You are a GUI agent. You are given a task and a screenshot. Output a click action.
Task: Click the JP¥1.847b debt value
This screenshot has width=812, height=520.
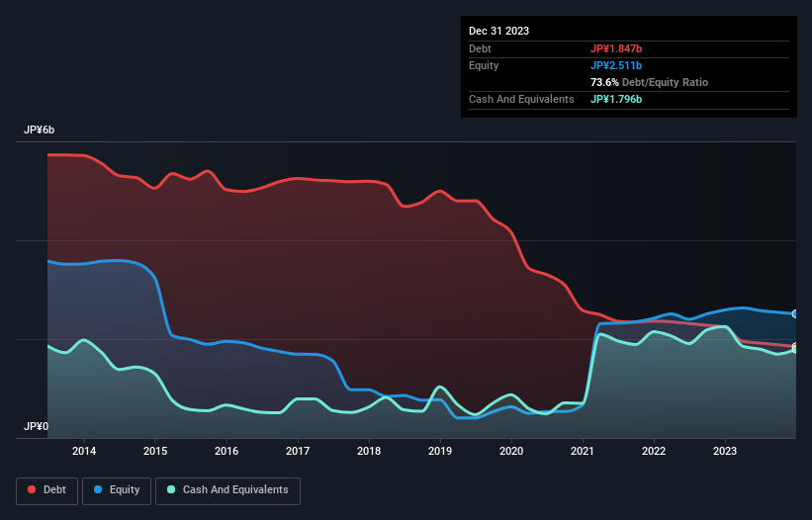point(616,48)
